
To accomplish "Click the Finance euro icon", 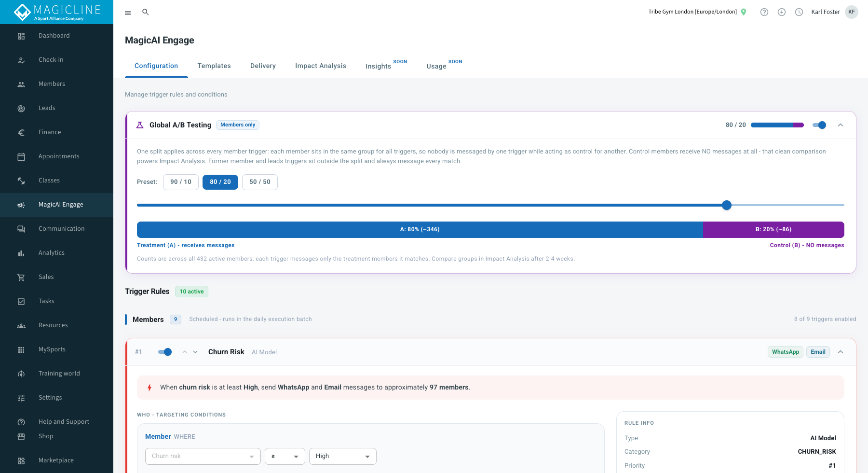I will click(x=21, y=132).
